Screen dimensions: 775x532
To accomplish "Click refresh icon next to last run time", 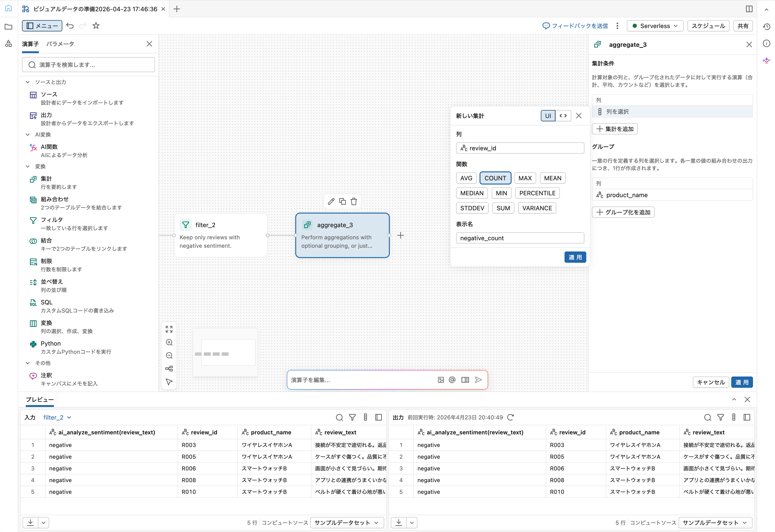I will point(510,417).
